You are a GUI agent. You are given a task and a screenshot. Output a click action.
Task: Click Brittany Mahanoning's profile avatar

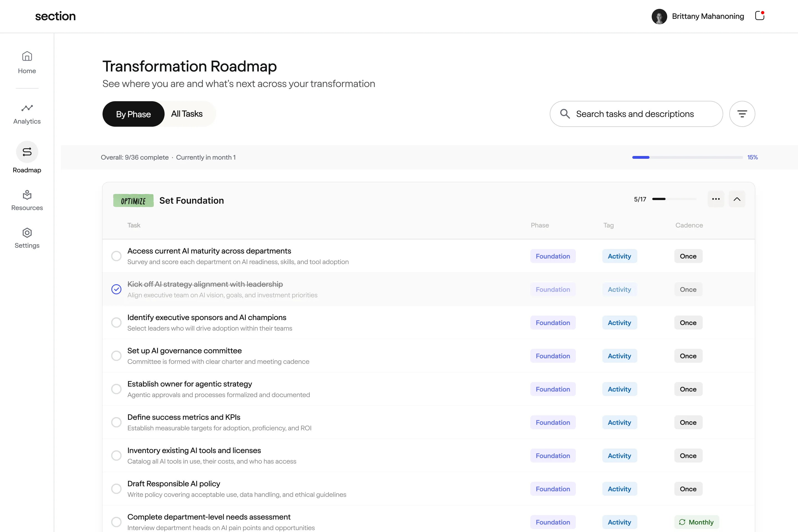tap(659, 16)
